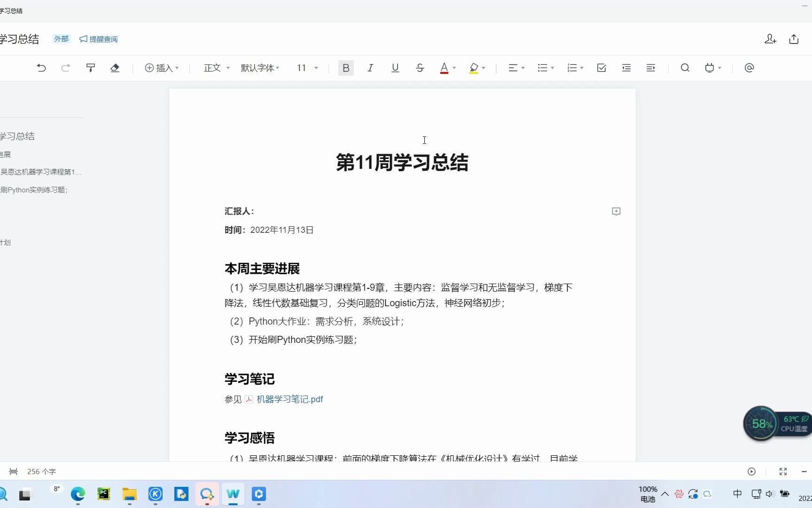Image resolution: width=812 pixels, height=508 pixels.
Task: Click the 学习笔记 heading
Action: [250, 379]
